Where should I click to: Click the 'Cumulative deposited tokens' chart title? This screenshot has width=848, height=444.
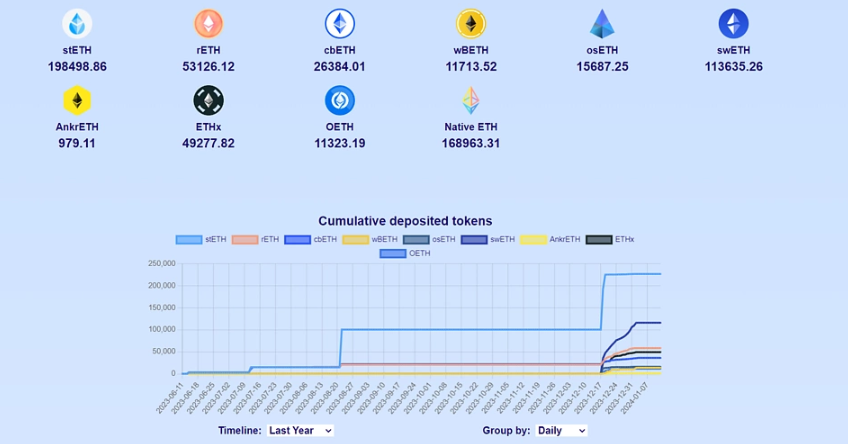(x=405, y=221)
